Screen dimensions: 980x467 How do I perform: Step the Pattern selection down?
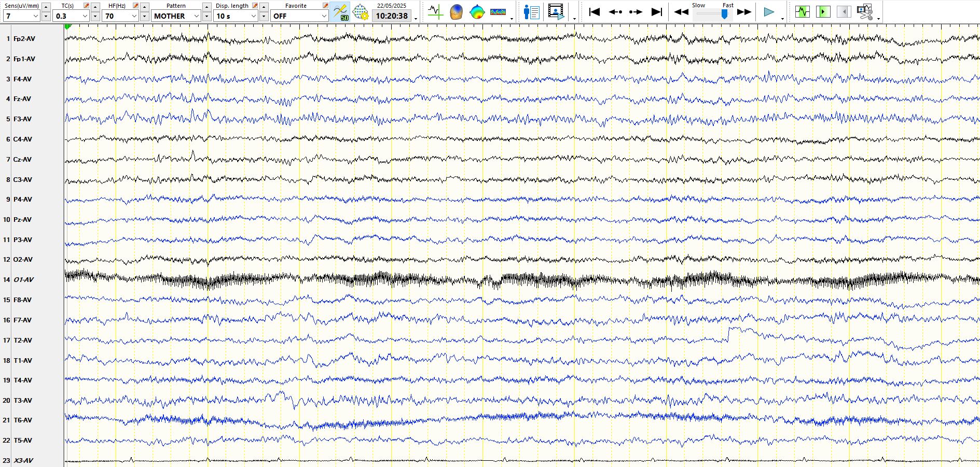point(206,17)
